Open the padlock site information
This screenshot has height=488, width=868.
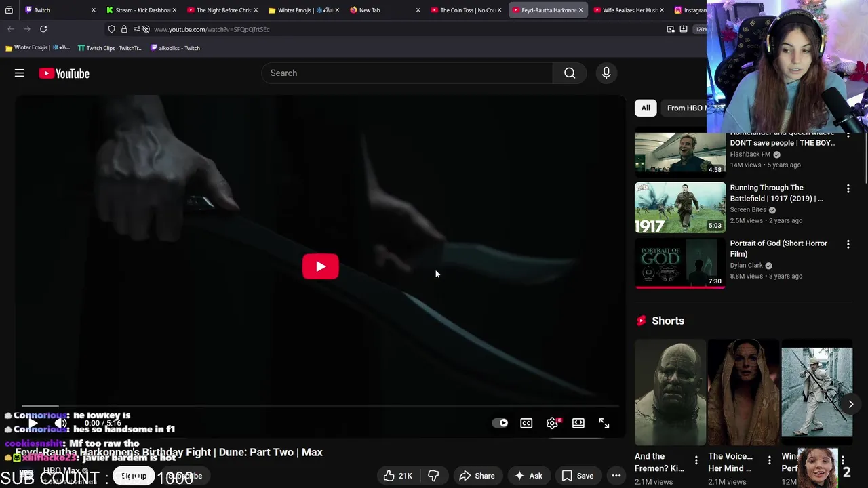tap(124, 29)
